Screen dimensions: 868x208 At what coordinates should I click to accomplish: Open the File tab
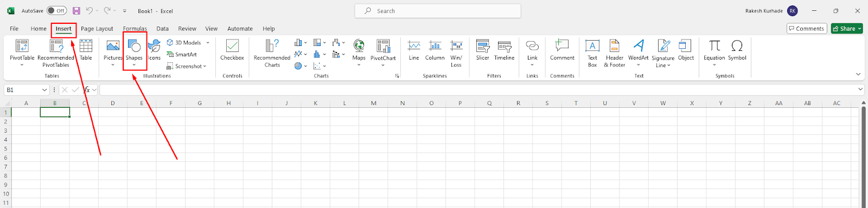click(14, 29)
